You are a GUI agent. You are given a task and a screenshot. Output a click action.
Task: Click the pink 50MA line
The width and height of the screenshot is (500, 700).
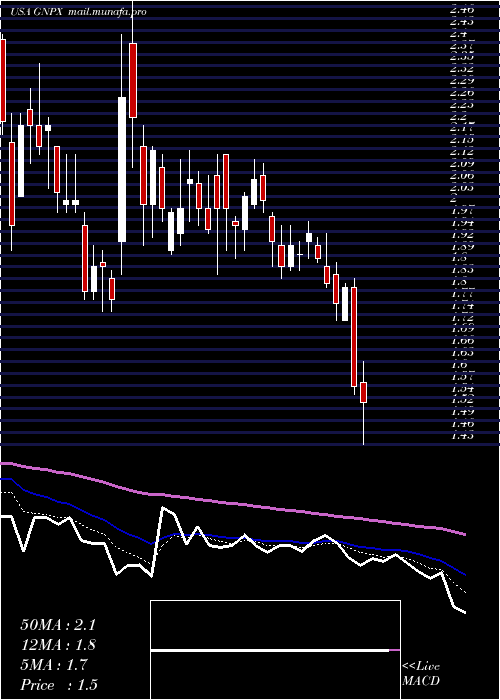(x=232, y=504)
